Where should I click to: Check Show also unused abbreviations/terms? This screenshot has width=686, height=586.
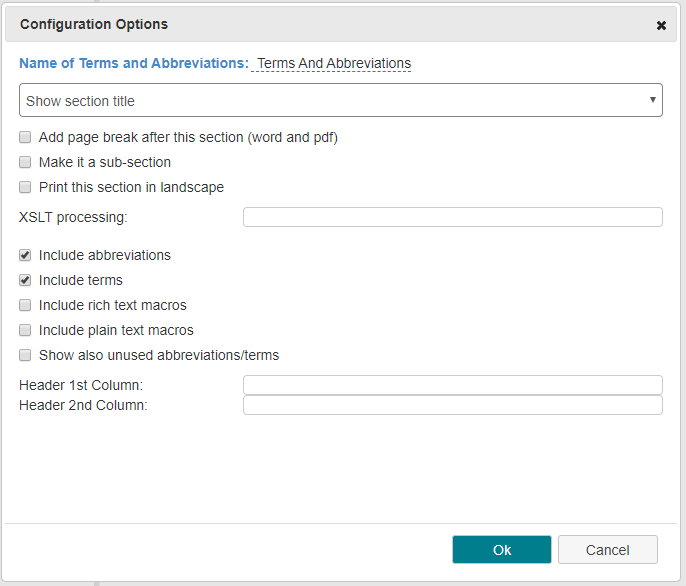(25, 355)
